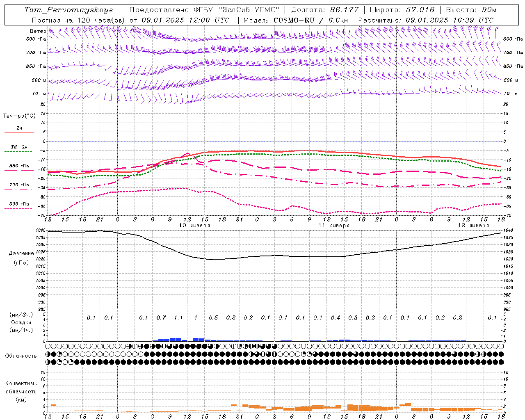
Task: Click the forecast length Прогноз на 120 часа(ов)
Action: (79, 20)
